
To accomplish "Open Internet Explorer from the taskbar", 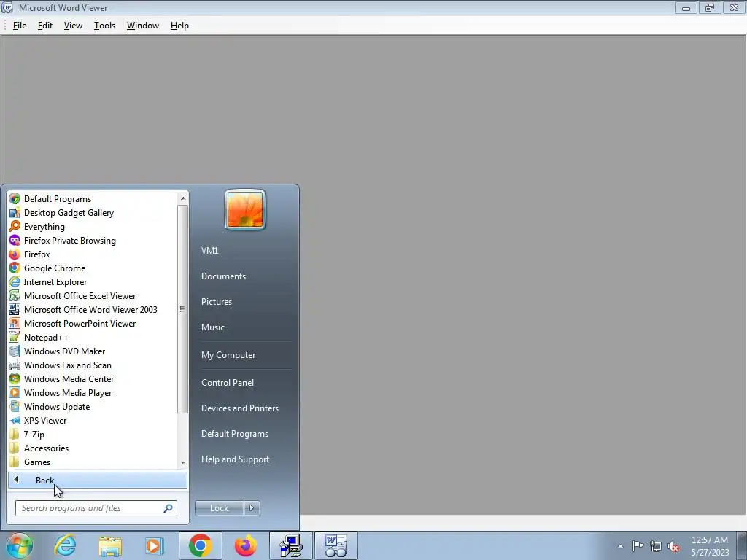I will (65, 545).
